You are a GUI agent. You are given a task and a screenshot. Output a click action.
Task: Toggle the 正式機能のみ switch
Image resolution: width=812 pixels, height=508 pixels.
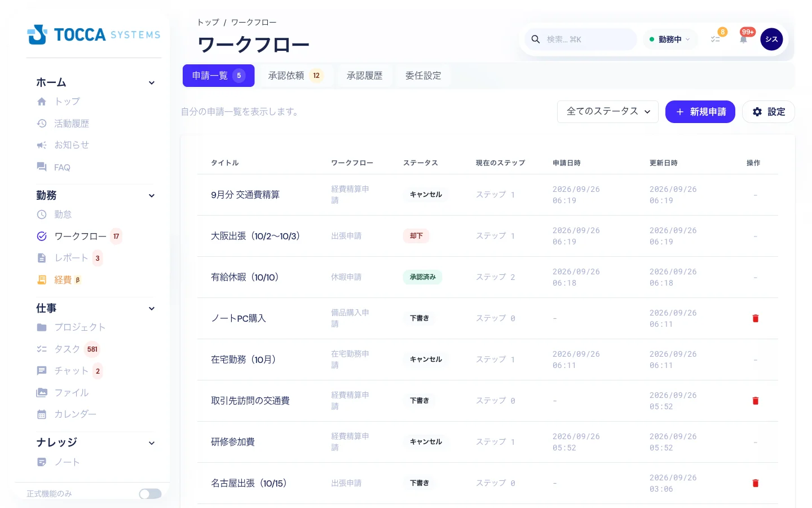click(x=150, y=494)
